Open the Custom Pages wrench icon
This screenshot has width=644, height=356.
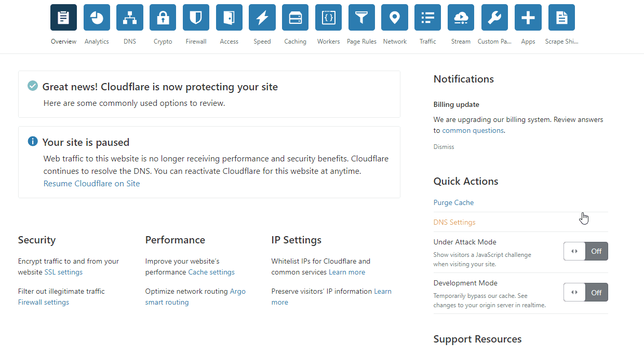494,18
